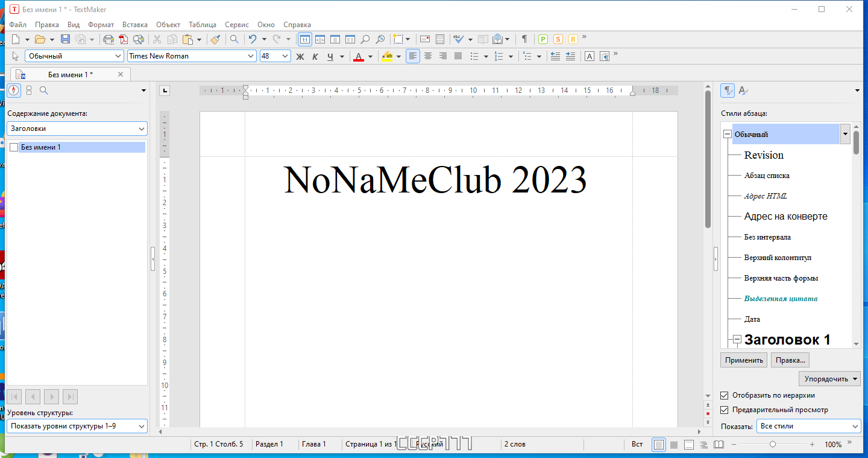Save the document with the floppy disk icon
This screenshot has width=868, height=458.
click(65, 39)
